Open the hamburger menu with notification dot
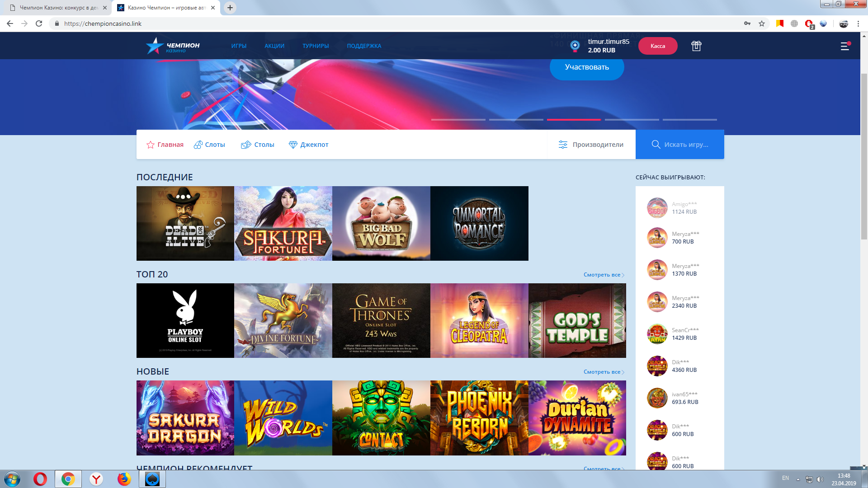Viewport: 868px width, 488px height. tap(845, 46)
